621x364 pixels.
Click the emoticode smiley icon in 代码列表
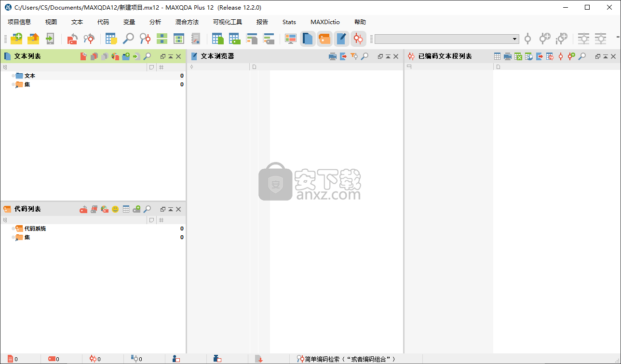click(x=115, y=209)
